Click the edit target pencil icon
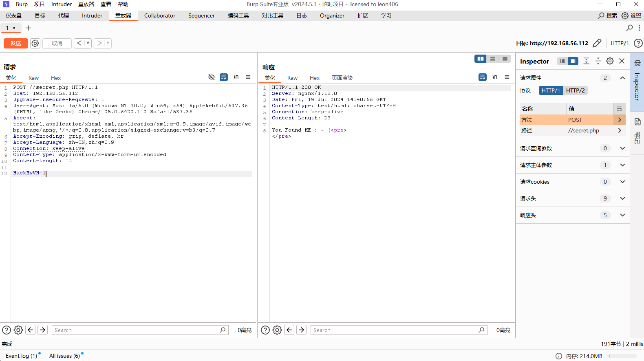This screenshot has width=644, height=361. click(x=597, y=43)
